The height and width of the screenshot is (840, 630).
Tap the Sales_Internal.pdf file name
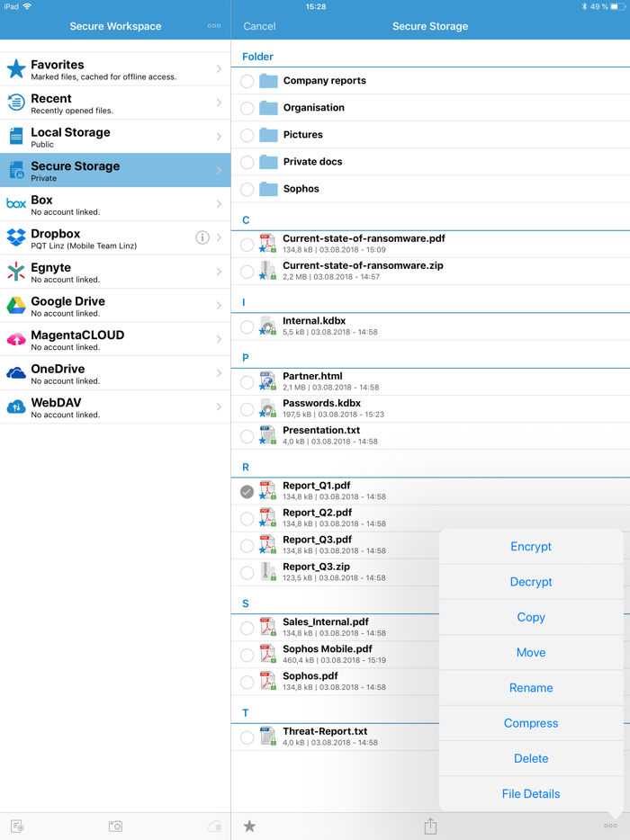pyautogui.click(x=326, y=622)
